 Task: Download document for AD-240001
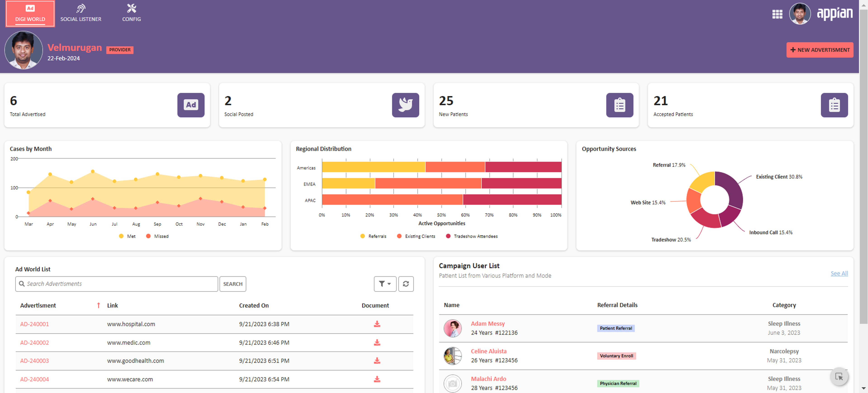pos(377,324)
